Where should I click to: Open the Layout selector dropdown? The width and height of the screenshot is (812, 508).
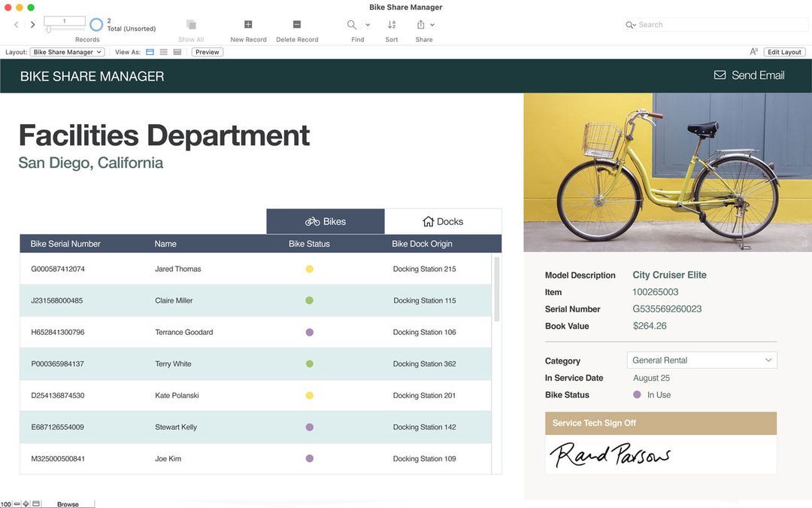tap(67, 52)
